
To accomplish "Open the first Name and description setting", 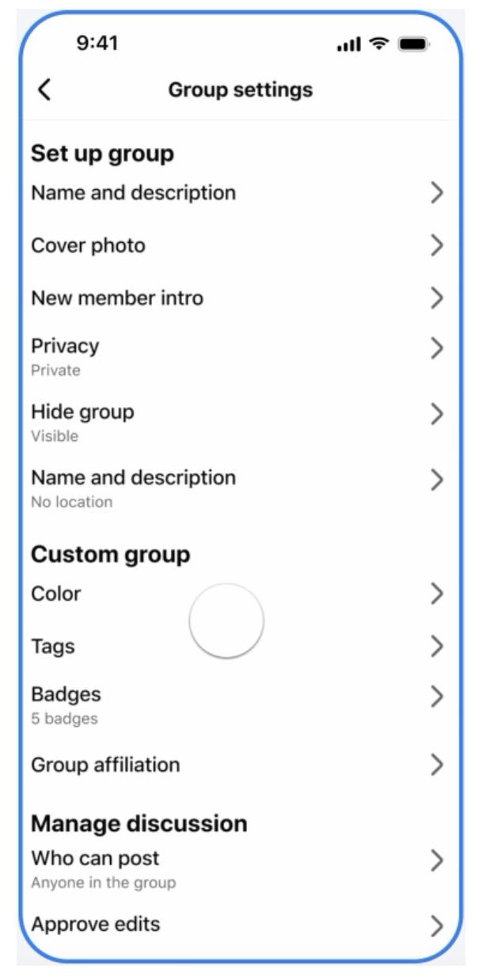I will (133, 192).
